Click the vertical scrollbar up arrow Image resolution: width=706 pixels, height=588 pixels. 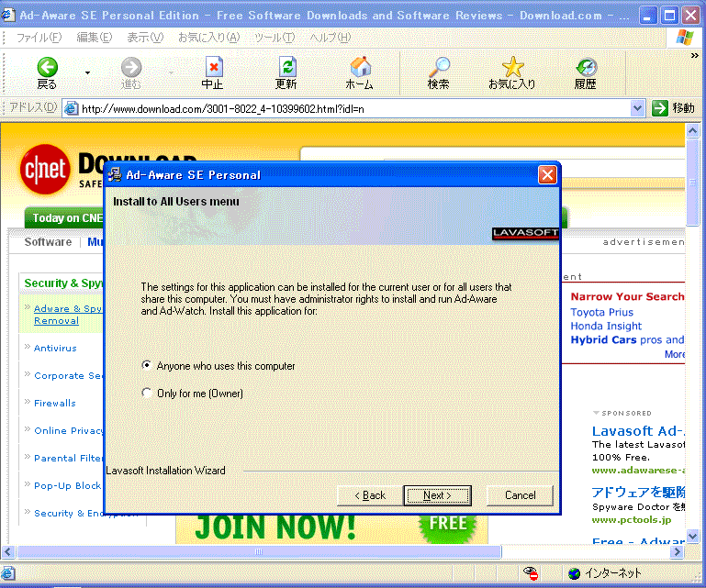pos(692,130)
